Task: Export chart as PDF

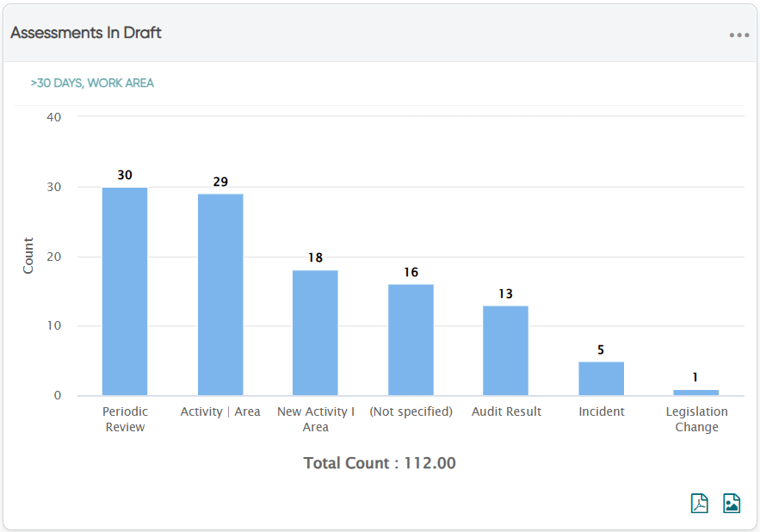Action: pyautogui.click(x=700, y=503)
